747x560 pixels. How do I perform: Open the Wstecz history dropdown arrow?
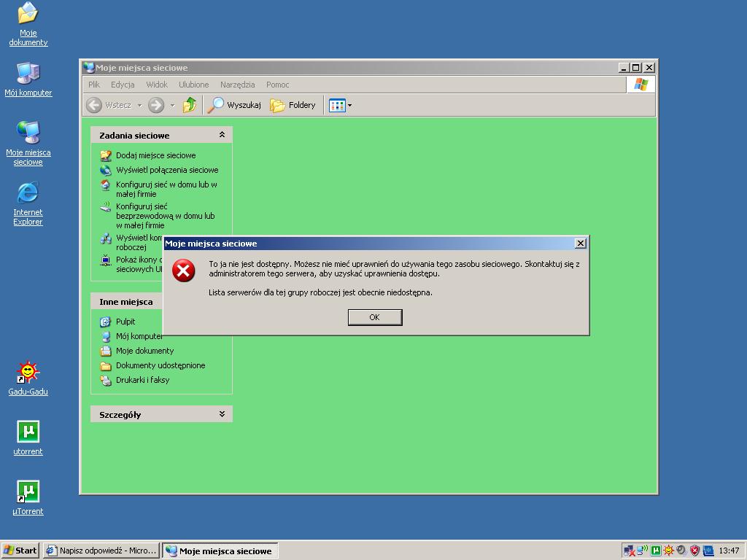point(139,105)
